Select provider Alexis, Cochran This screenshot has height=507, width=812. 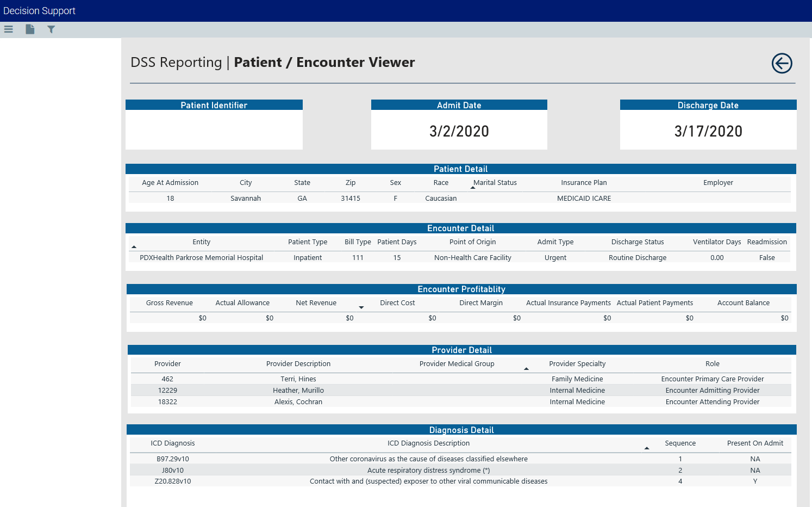pos(298,402)
